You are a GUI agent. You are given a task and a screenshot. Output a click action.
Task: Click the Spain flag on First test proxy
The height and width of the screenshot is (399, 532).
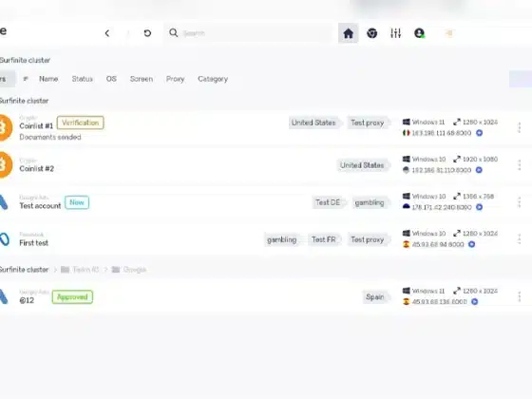407,244
